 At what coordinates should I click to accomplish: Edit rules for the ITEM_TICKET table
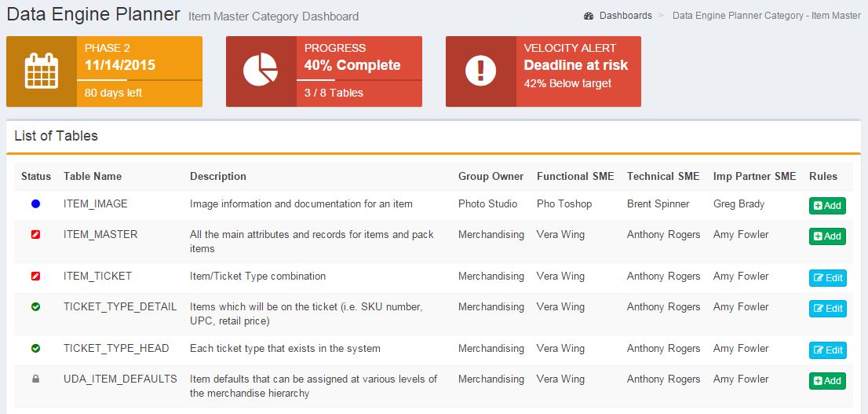[x=828, y=278]
